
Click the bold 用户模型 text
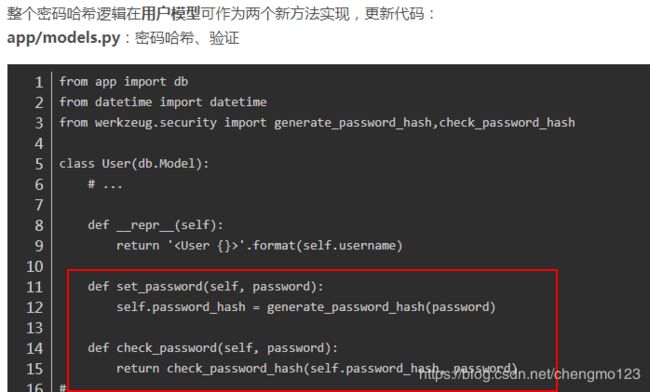coord(171,14)
